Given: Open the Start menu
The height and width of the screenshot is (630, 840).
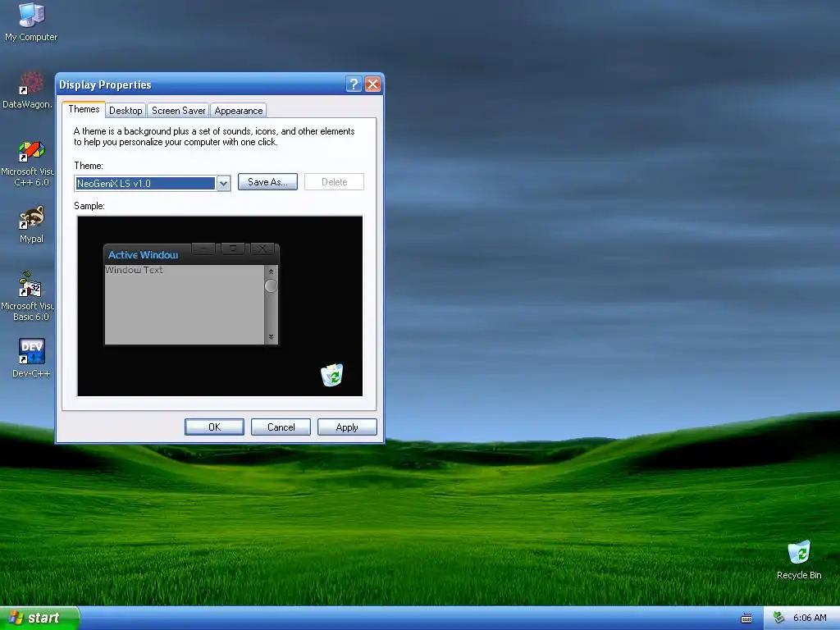Looking at the screenshot, I should [x=39, y=619].
